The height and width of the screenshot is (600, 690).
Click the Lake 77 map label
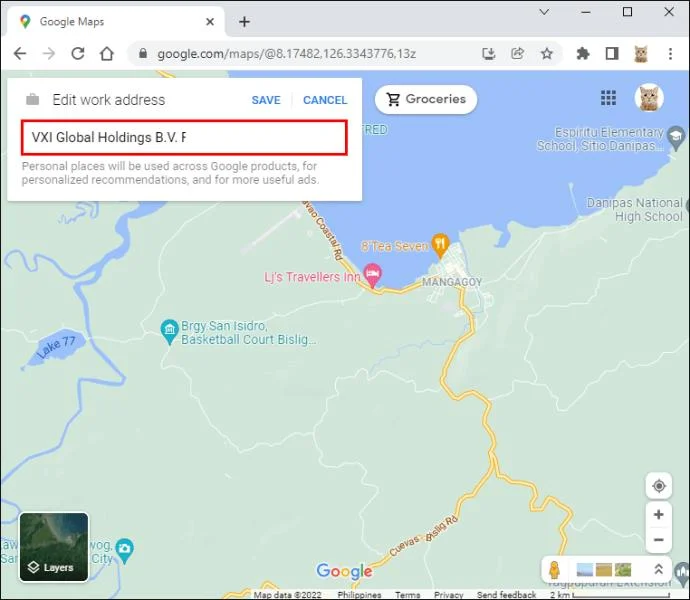coord(56,347)
